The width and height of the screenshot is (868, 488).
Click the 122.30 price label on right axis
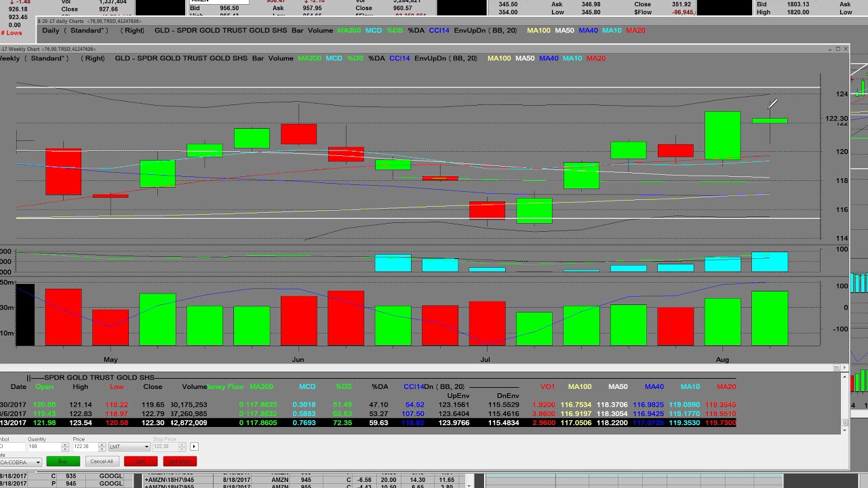(837, 119)
